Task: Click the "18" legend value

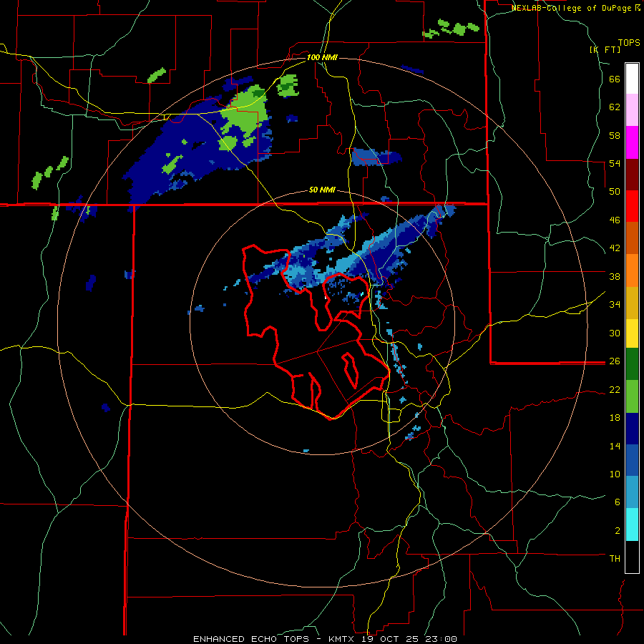Action: coord(615,418)
